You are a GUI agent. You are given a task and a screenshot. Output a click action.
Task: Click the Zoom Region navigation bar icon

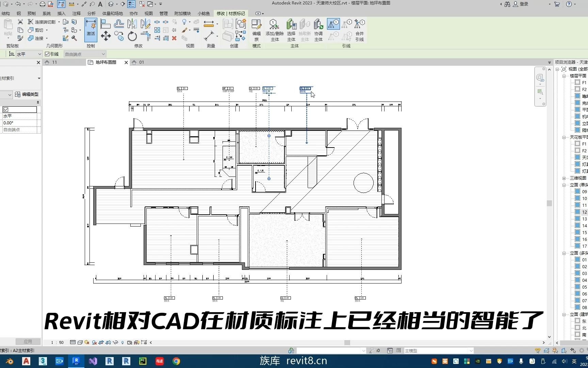point(540,92)
